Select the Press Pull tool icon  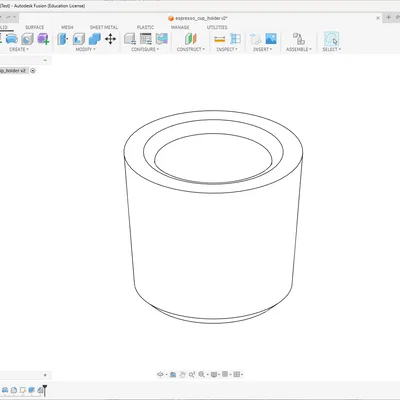pyautogui.click(x=63, y=39)
